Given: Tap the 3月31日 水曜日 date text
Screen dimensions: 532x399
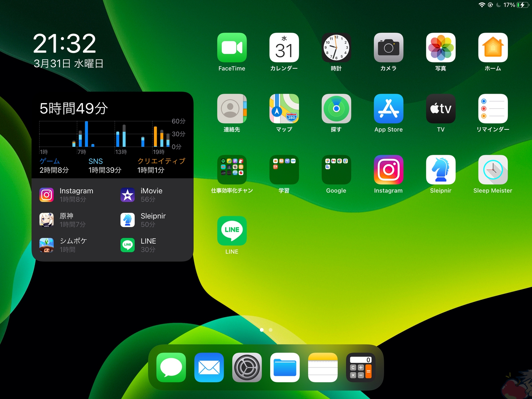Looking at the screenshot, I should [x=68, y=63].
